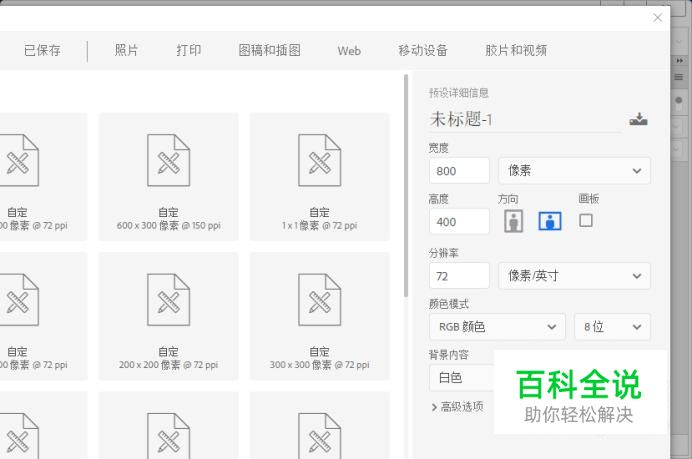Switch to the Web tab
Screen dimensions: 692x459
[349, 51]
